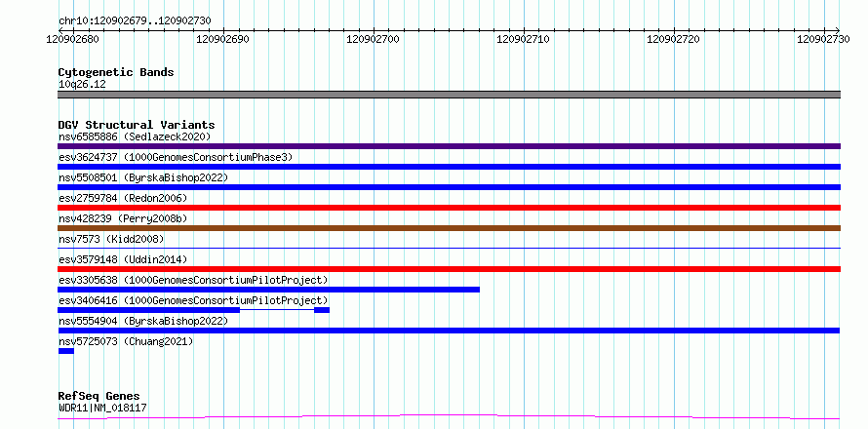The height and width of the screenshot is (429, 868).
Task: Open nsv428239 (Perry2008b) variant label
Action: click(123, 218)
